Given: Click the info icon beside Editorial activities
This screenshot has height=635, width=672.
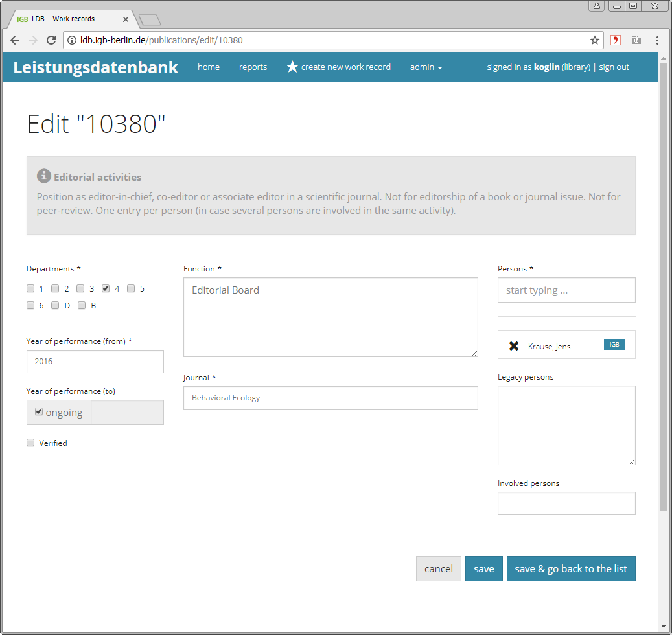Looking at the screenshot, I should (43, 176).
